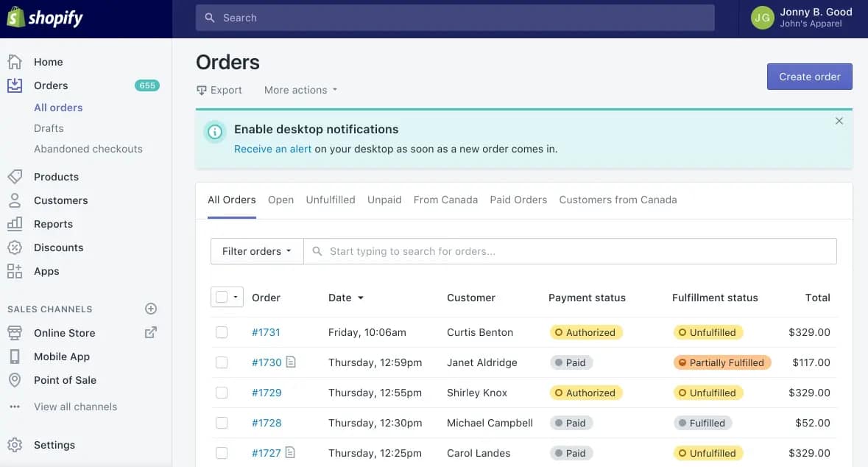This screenshot has height=467, width=868.
Task: Select the checkbox for Michael Campbell's order
Action: point(222,423)
